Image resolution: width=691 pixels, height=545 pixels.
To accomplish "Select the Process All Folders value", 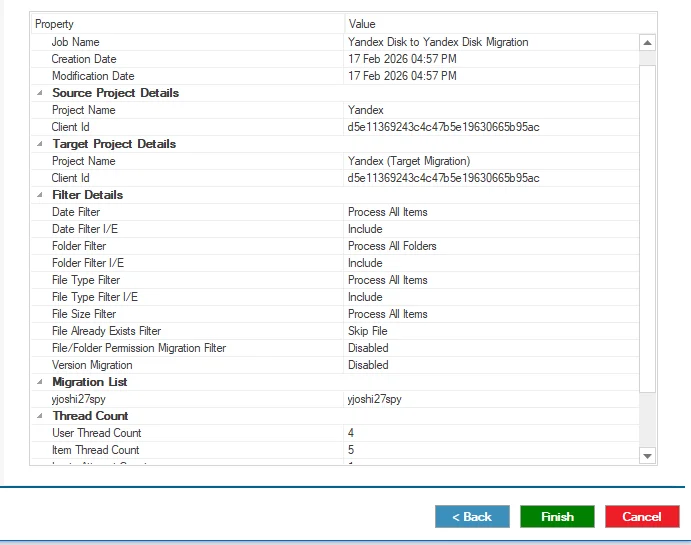I will [x=392, y=246].
